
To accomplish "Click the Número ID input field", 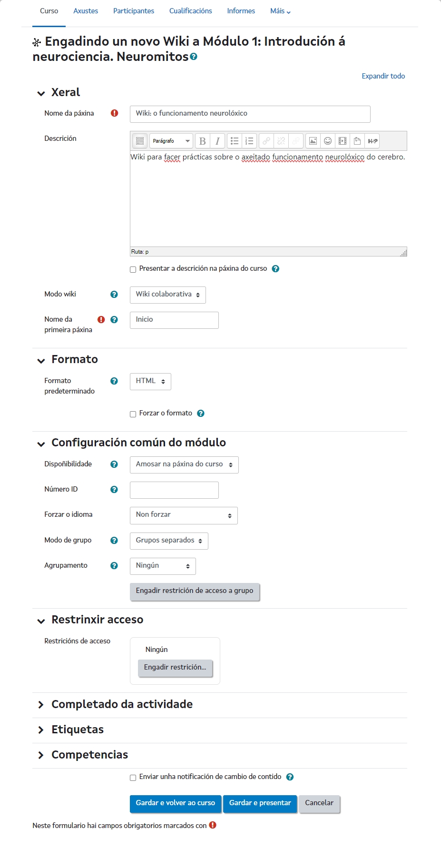I will 174,490.
